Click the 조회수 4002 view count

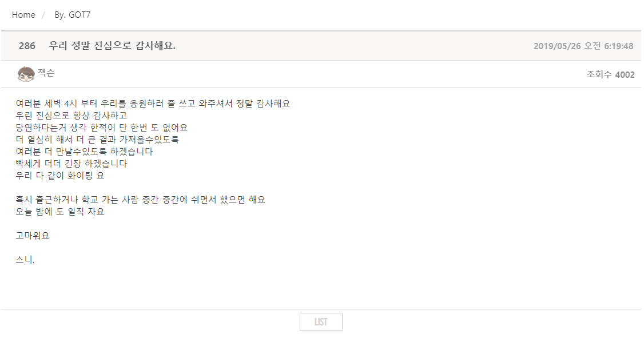click(x=610, y=74)
